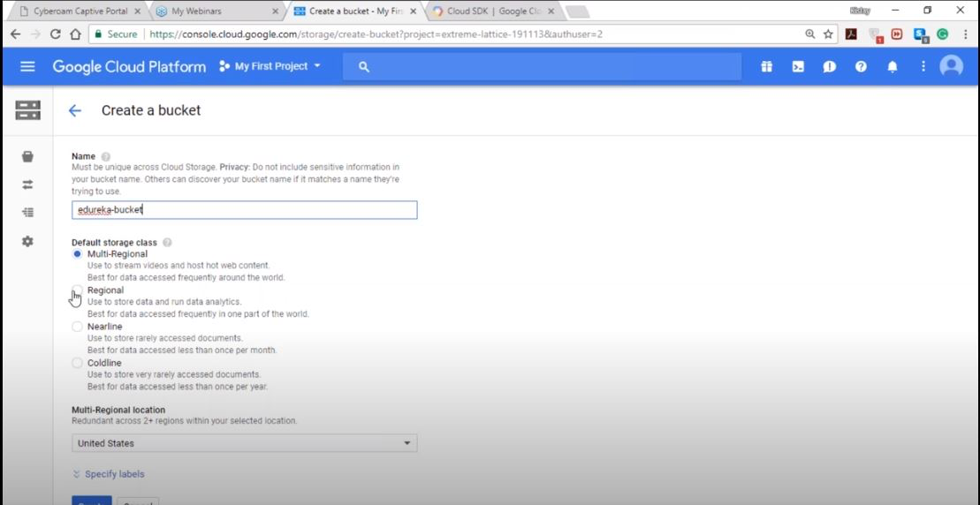Click the Secure site info label
The width and height of the screenshot is (980, 505).
coord(117,34)
